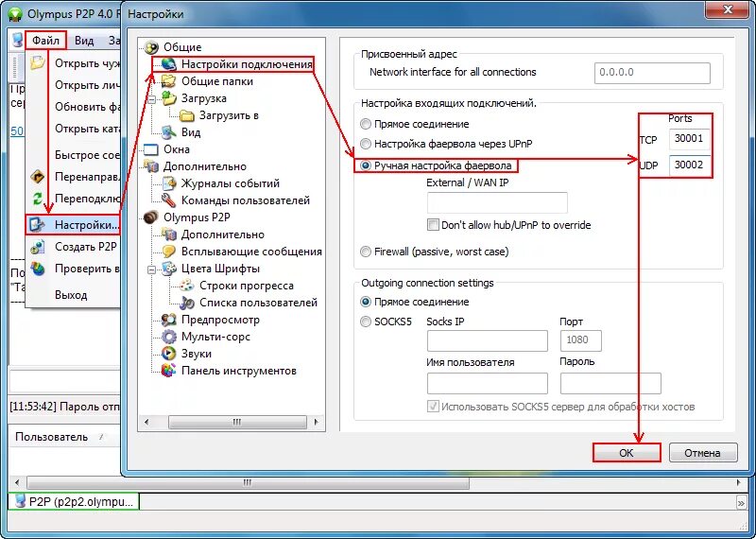Screen dimensions: 756x539
Task: Select Ручная настройка фаервола radio button
Action: (x=366, y=165)
